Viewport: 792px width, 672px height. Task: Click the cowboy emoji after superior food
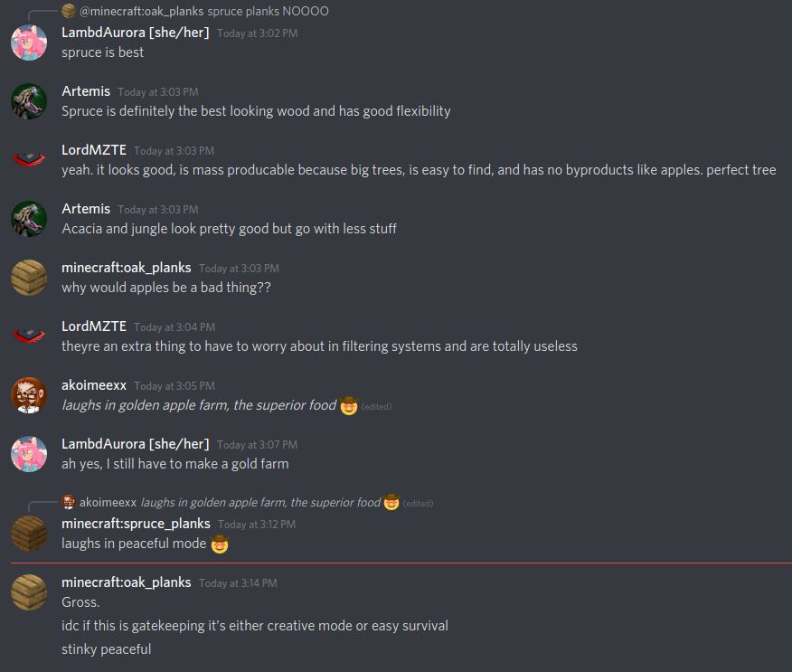pos(348,406)
